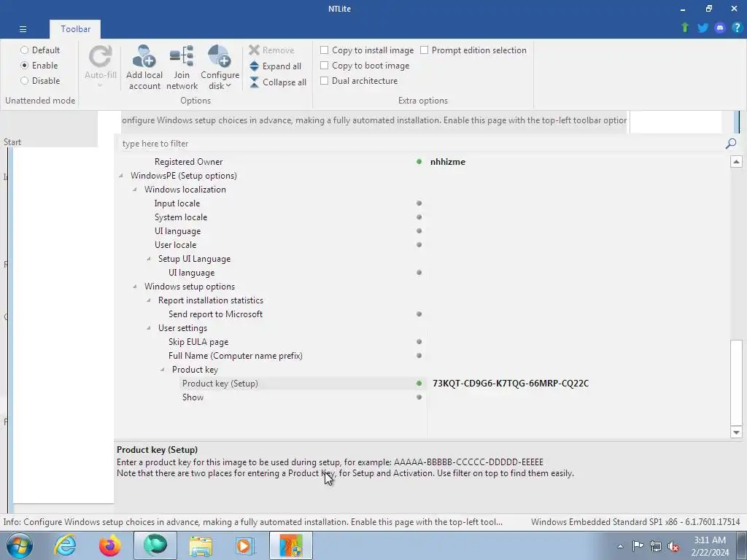Click the network tray icon
This screenshot has height=560, width=747.
click(x=656, y=546)
